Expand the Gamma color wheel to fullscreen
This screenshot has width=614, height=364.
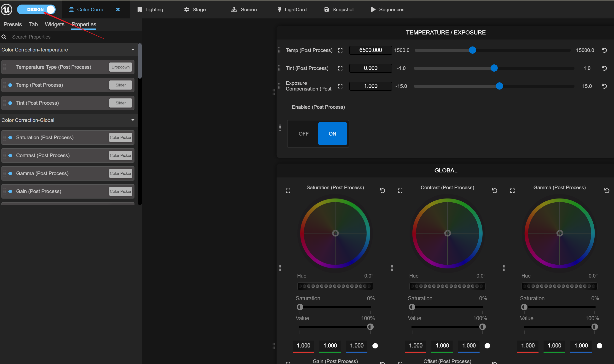point(512,191)
